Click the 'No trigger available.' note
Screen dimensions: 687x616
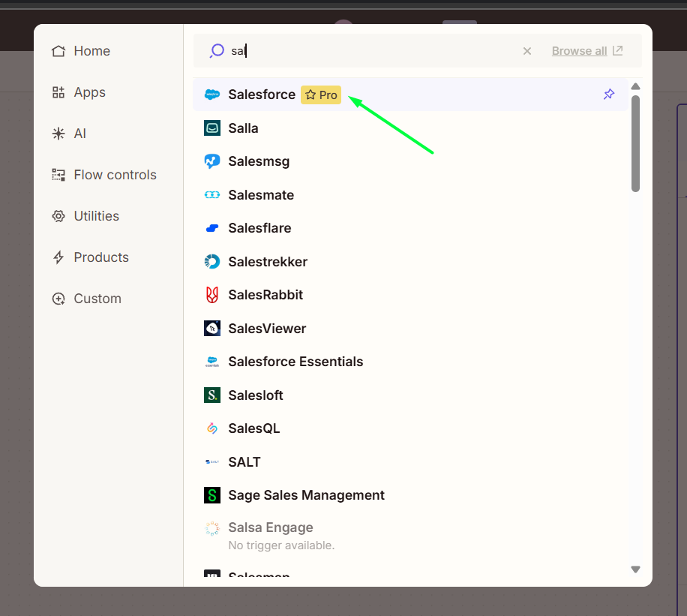[281, 545]
